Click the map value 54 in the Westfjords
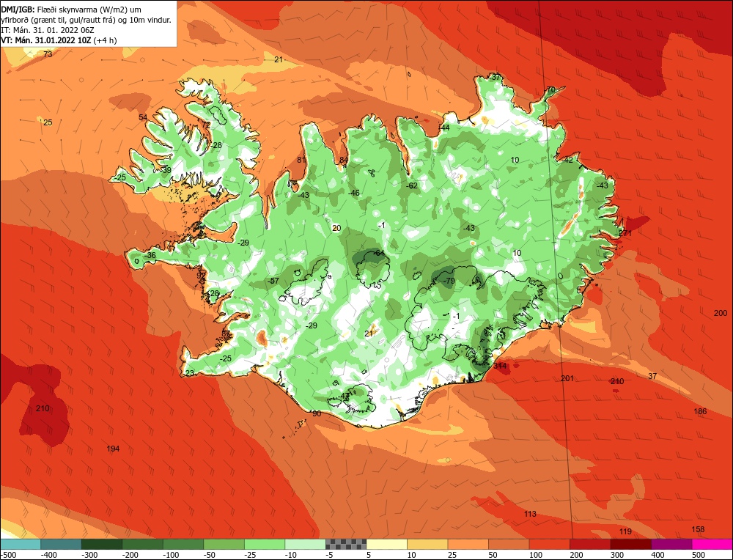733x560 pixels. pos(143,117)
